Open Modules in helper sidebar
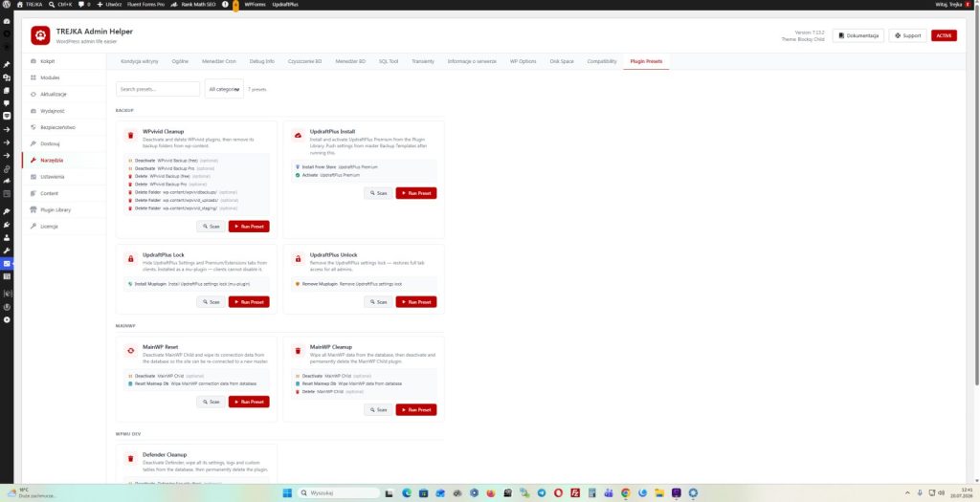This screenshot has width=980, height=502. point(64,77)
